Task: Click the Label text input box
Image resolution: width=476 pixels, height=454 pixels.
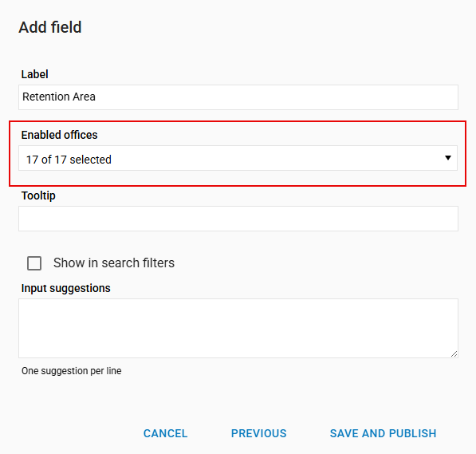Action: tap(238, 97)
